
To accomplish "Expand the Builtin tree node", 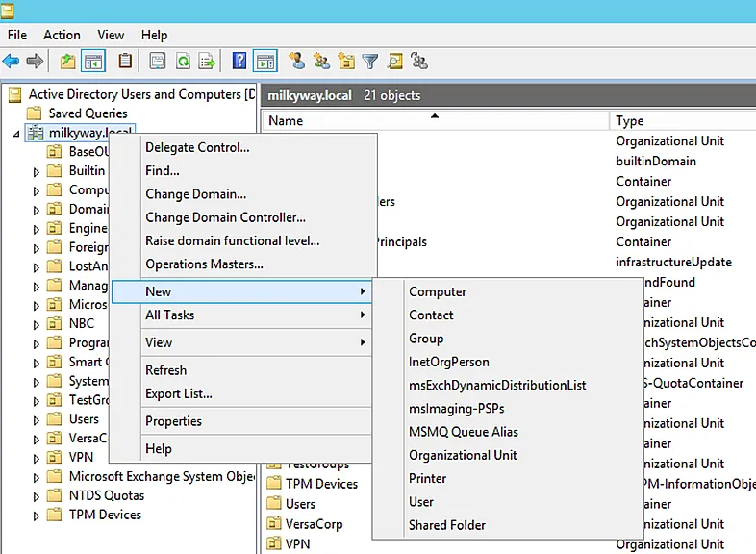I will tap(37, 171).
